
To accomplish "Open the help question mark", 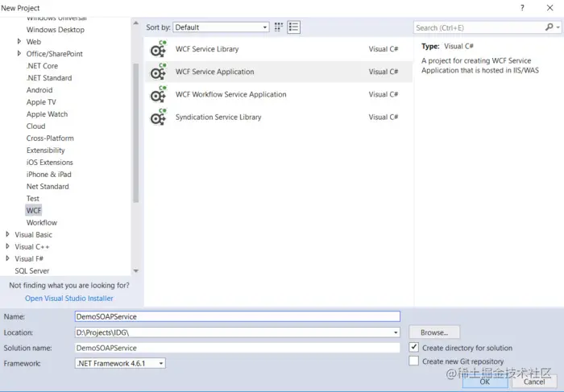I will coord(522,8).
